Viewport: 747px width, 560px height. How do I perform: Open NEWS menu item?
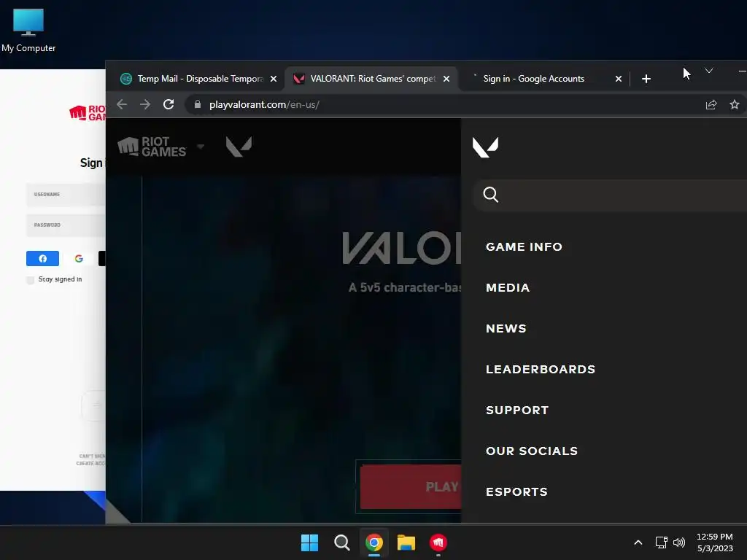(x=506, y=329)
